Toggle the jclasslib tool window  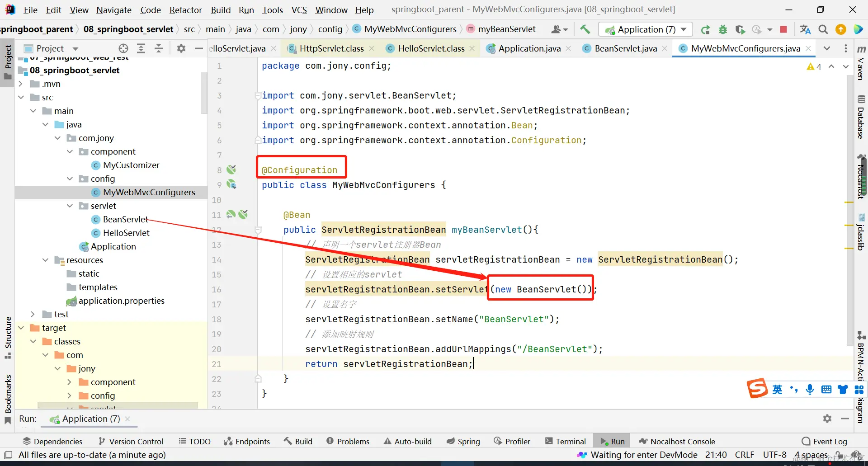861,232
